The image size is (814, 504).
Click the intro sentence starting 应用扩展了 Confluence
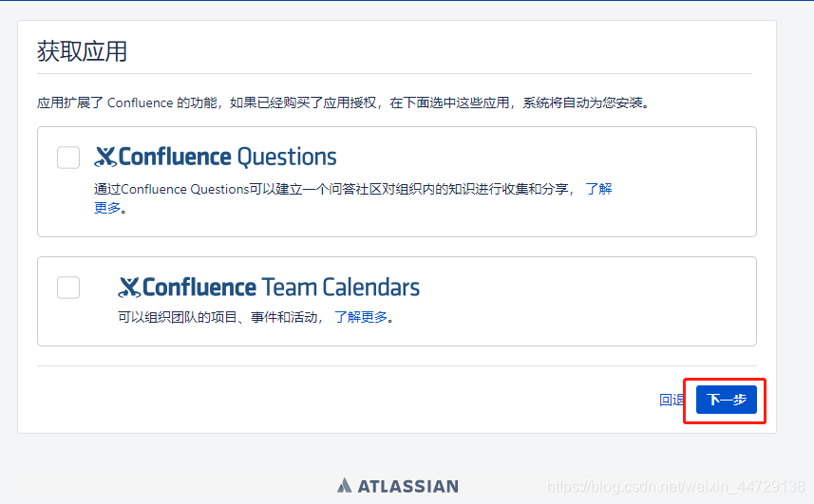click(343, 103)
